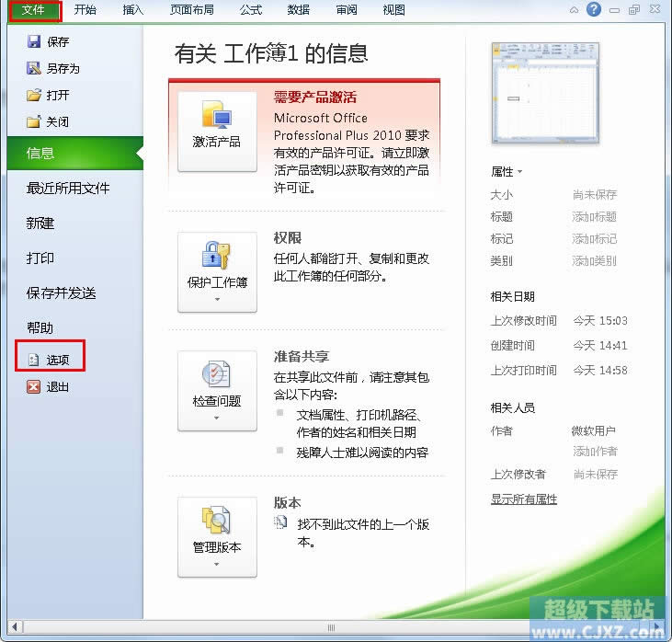Restore the workbook window size
Viewport: 672px width, 642px height.
click(634, 9)
